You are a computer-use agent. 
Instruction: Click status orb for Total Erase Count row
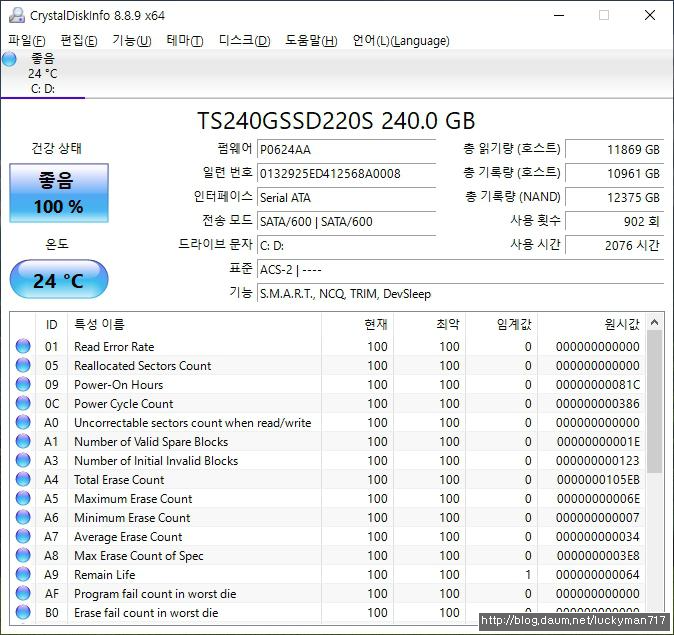pyautogui.click(x=23, y=479)
